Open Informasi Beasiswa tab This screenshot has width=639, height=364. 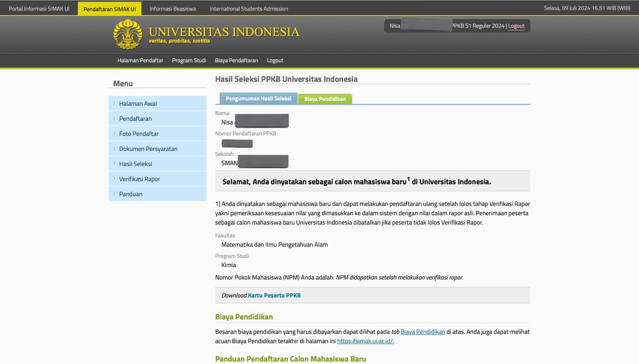(173, 9)
